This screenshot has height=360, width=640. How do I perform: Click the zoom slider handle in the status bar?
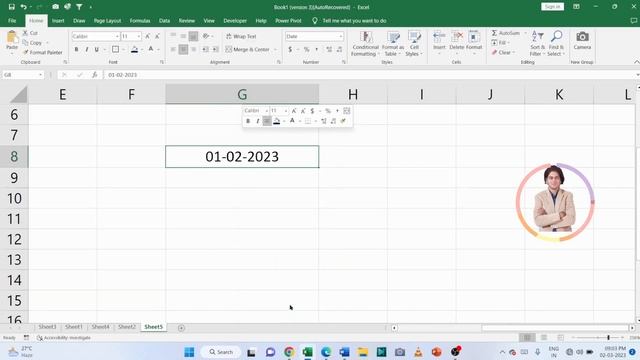[608, 338]
